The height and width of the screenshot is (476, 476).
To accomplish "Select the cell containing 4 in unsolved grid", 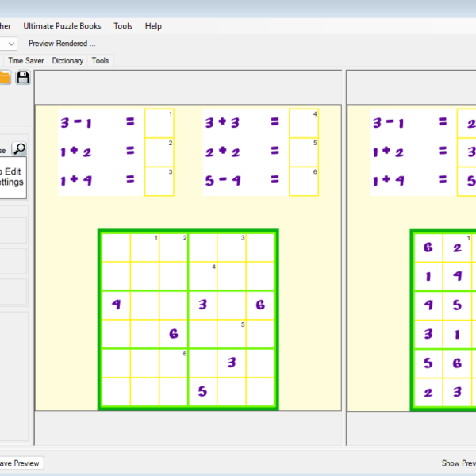I will point(116,305).
